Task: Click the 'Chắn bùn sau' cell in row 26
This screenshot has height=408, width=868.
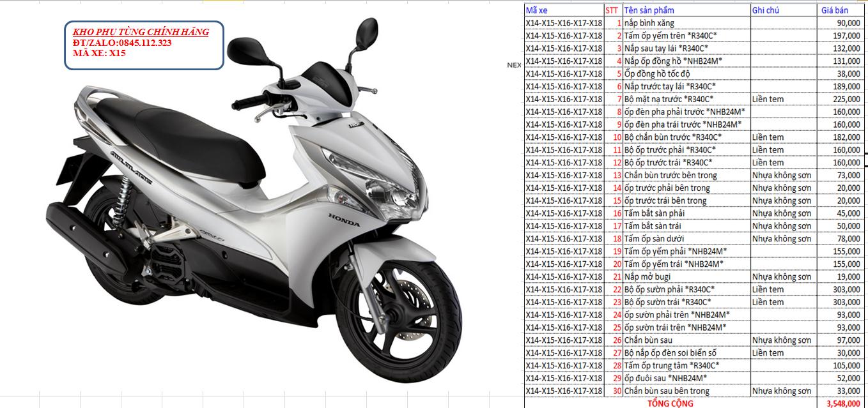Action: (x=686, y=340)
